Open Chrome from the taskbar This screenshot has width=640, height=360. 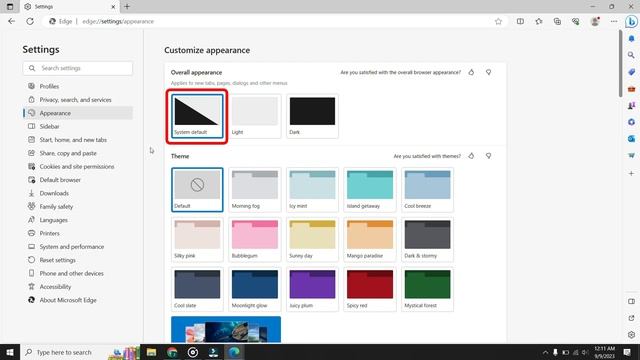click(x=172, y=352)
